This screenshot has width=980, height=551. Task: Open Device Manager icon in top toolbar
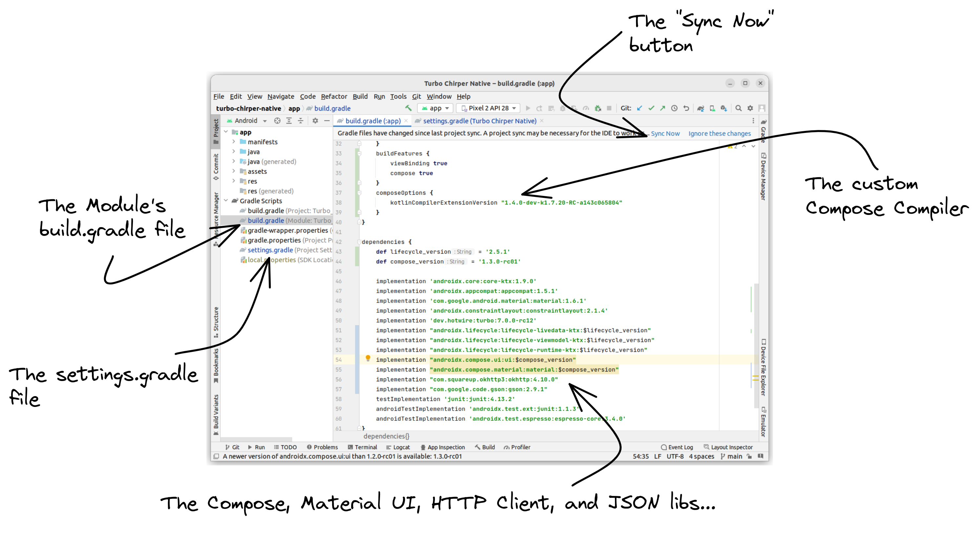(x=712, y=108)
